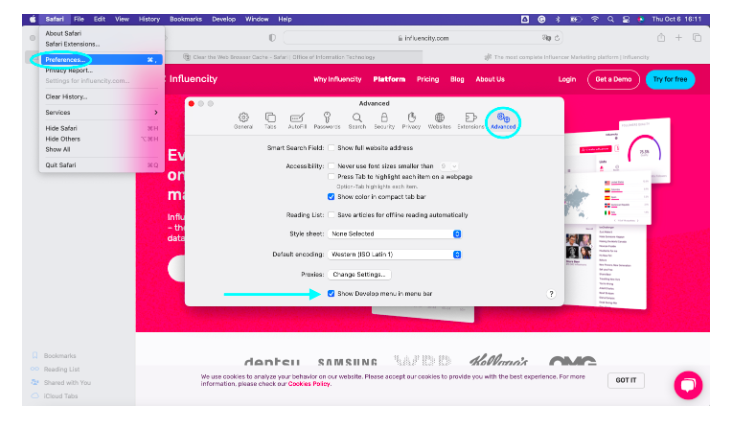
Task: Open the Passwords preferences pane
Action: coord(327,121)
